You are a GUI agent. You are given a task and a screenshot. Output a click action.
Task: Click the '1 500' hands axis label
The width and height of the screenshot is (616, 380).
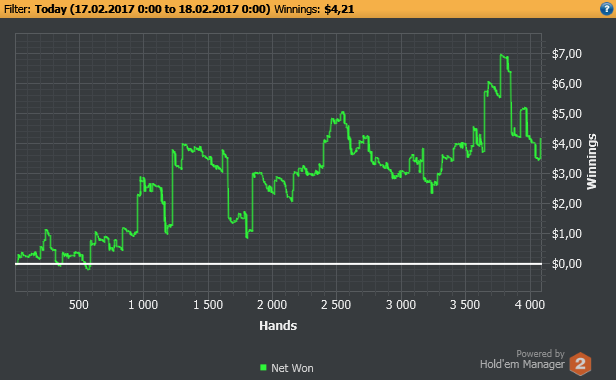click(208, 305)
